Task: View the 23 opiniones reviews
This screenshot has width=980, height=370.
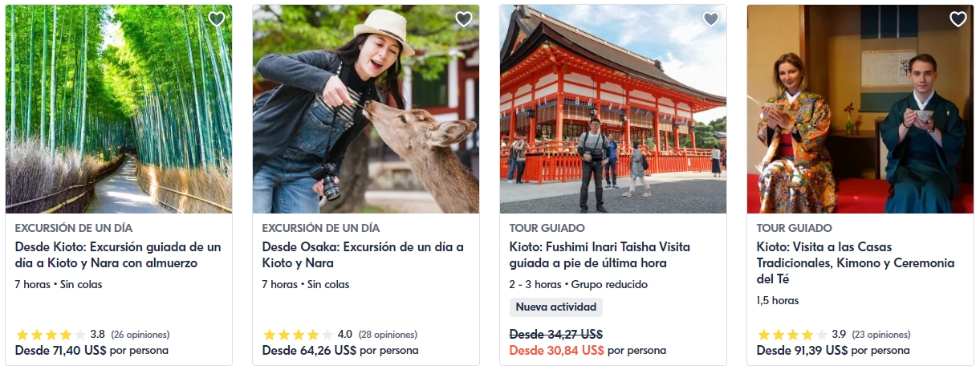Action: click(881, 335)
